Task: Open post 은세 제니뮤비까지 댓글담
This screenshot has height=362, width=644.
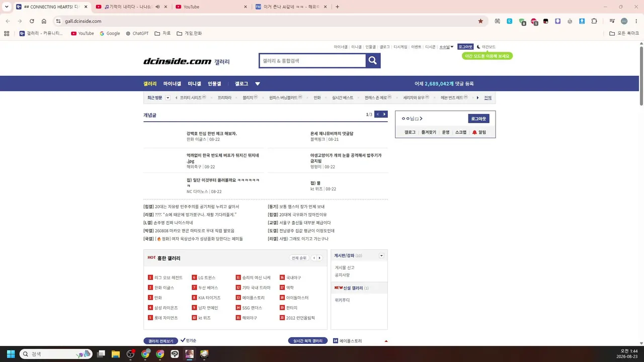Action: [x=332, y=133]
